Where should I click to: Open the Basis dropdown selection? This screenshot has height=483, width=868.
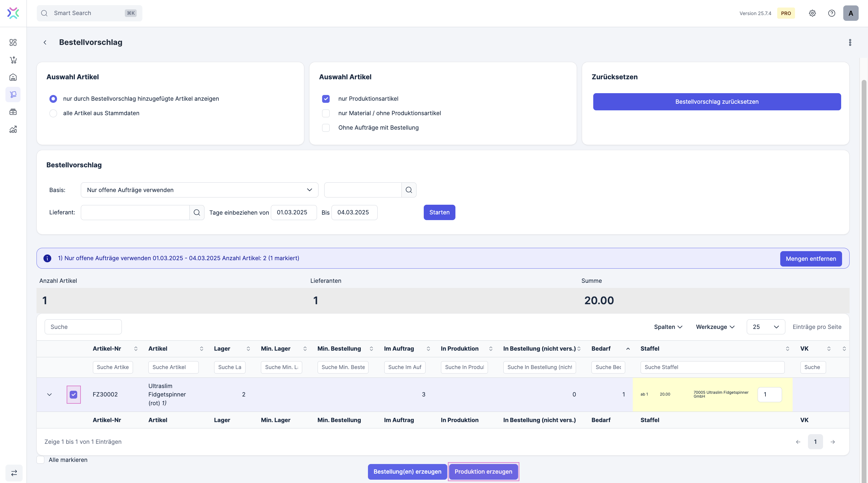[199, 190]
